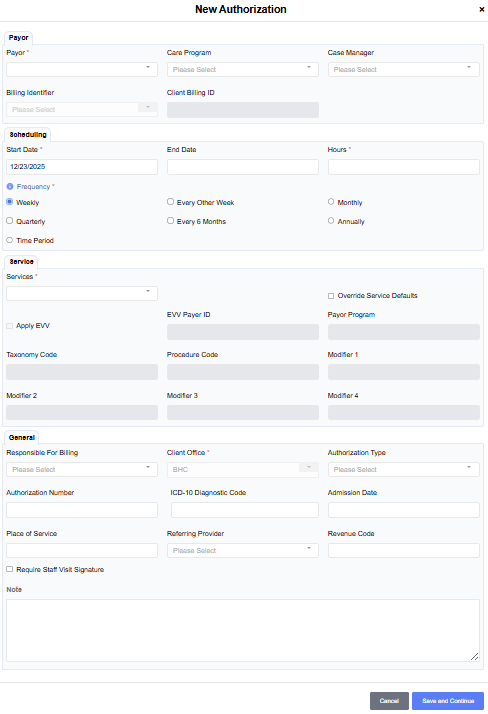Click the New Authorization title text

coord(241,9)
